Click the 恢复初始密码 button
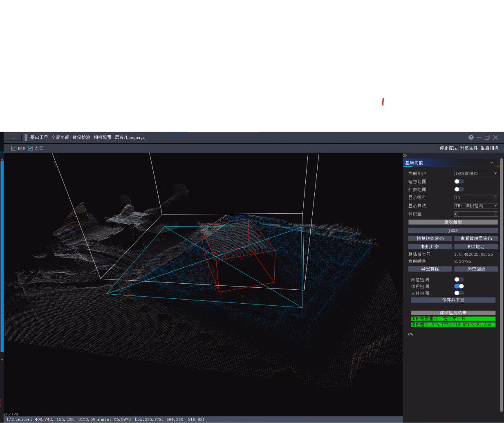 [430, 238]
